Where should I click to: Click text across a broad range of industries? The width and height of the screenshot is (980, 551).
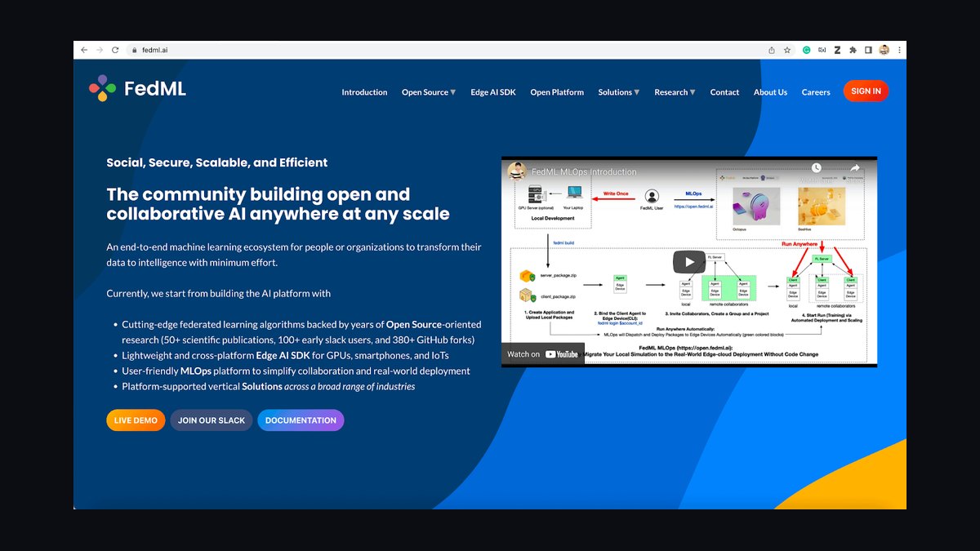click(x=350, y=387)
